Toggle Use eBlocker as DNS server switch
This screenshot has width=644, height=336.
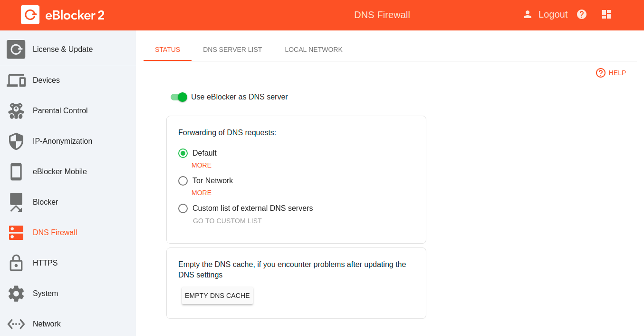coord(179,97)
